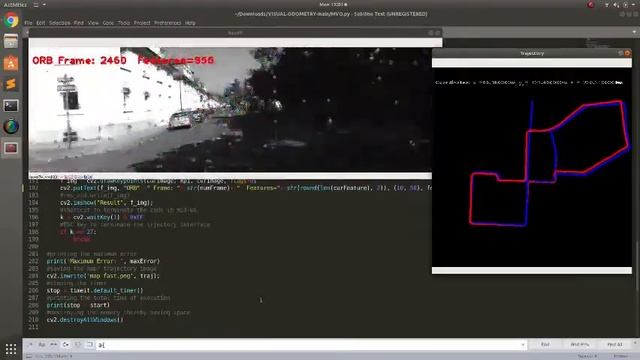The height and width of the screenshot is (360, 640).
Task: Click the code line cv2.destroyAllWindows()
Action: pyautogui.click(x=85, y=320)
